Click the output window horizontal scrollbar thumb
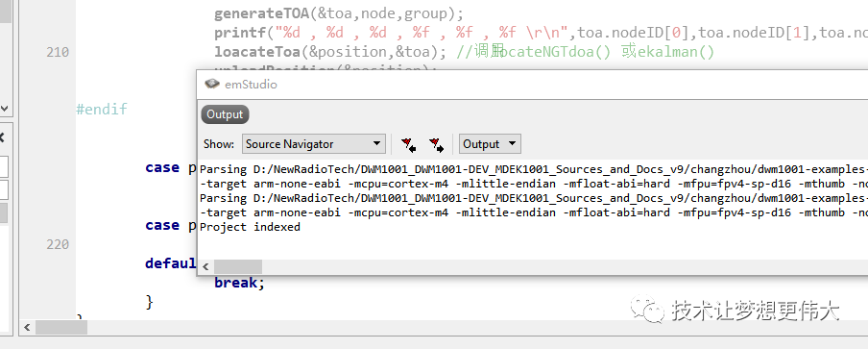This screenshot has height=349, width=868. point(238,267)
